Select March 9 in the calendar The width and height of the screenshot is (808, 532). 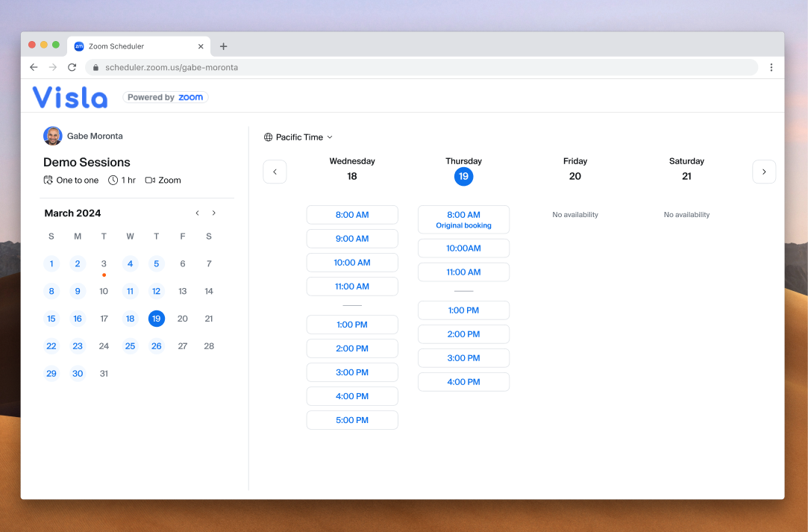[78, 291]
